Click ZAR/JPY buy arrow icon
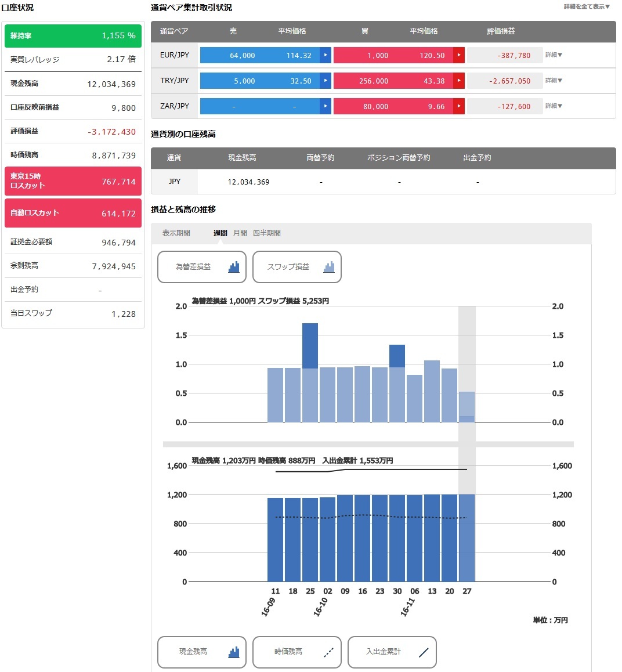 point(459,106)
